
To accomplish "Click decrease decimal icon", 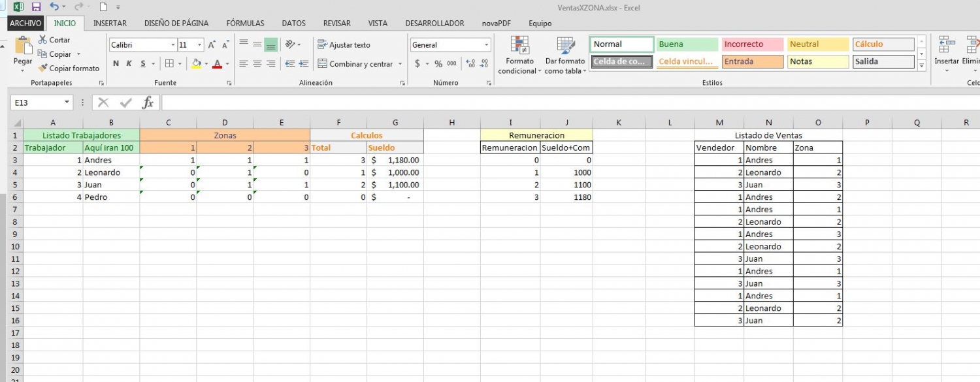I will [485, 64].
